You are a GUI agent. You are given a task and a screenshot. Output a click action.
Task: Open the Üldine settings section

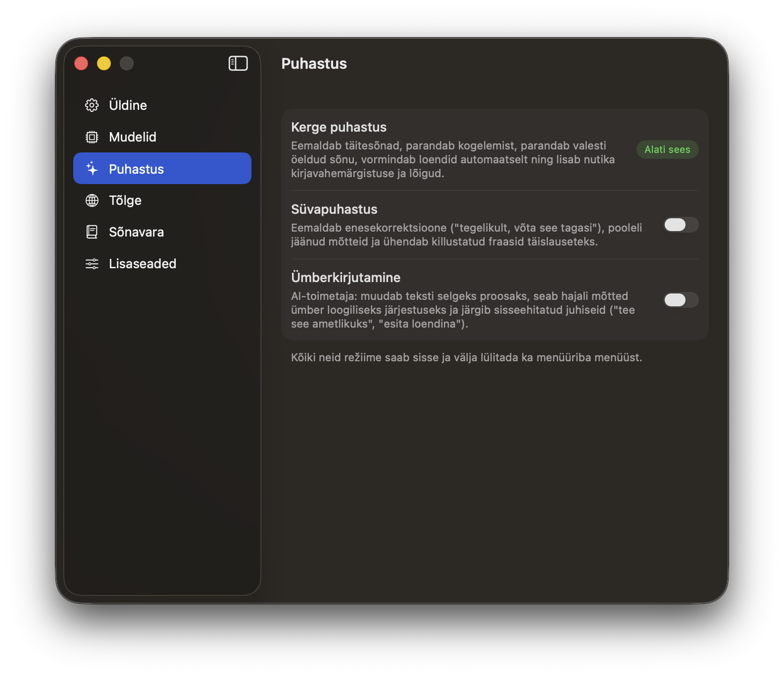tap(128, 105)
